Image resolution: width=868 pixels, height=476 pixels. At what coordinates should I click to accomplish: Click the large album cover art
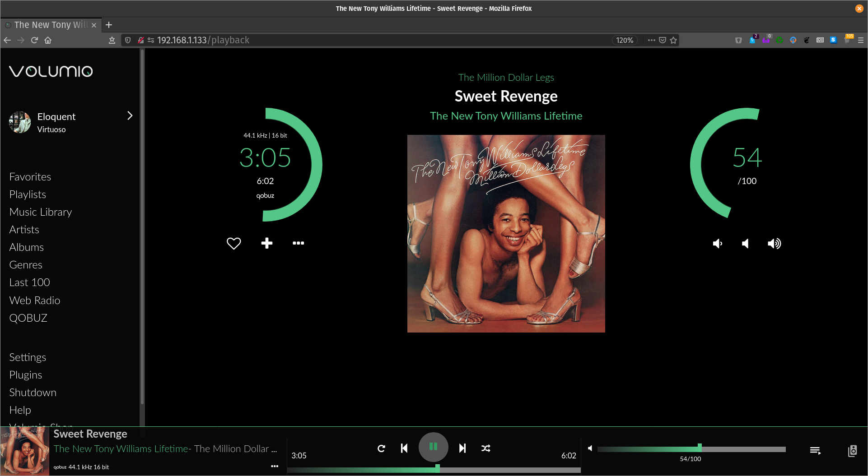pyautogui.click(x=506, y=234)
